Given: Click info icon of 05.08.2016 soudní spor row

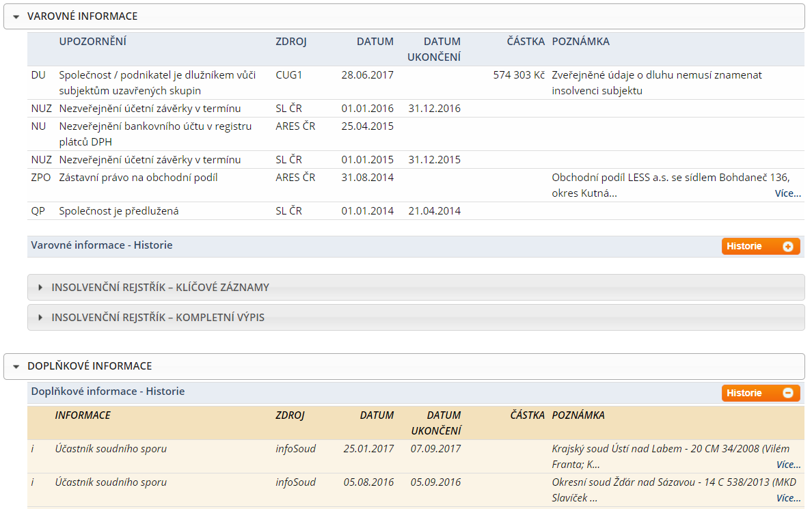Looking at the screenshot, I should pyautogui.click(x=33, y=482).
